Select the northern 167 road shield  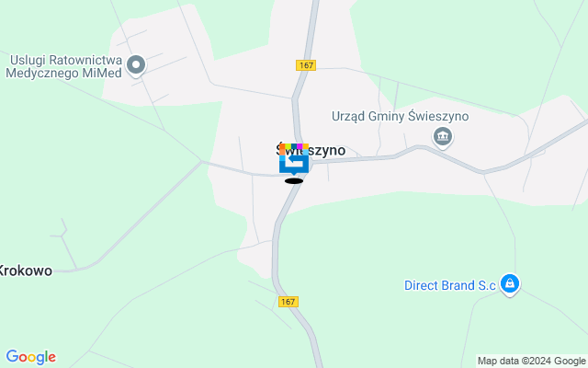coord(306,65)
